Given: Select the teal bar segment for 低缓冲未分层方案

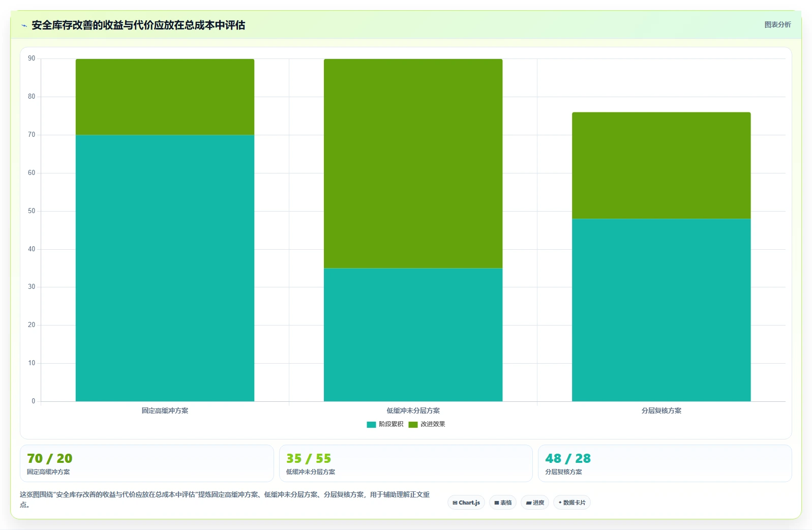Looking at the screenshot, I should click(x=413, y=335).
